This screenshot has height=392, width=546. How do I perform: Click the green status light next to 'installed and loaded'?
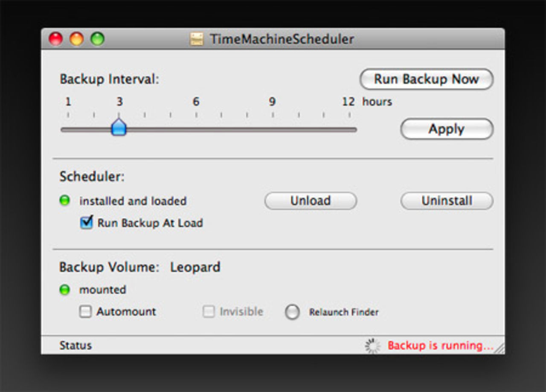[x=64, y=200]
